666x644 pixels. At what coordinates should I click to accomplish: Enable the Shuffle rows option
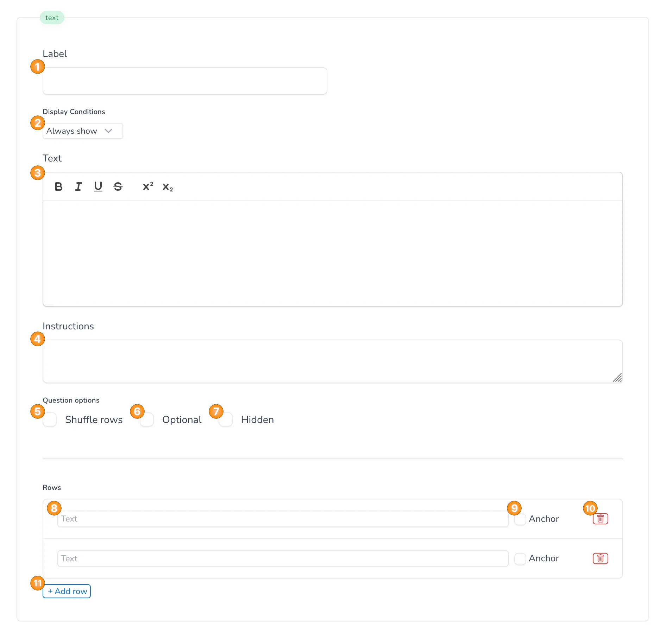pyautogui.click(x=50, y=419)
